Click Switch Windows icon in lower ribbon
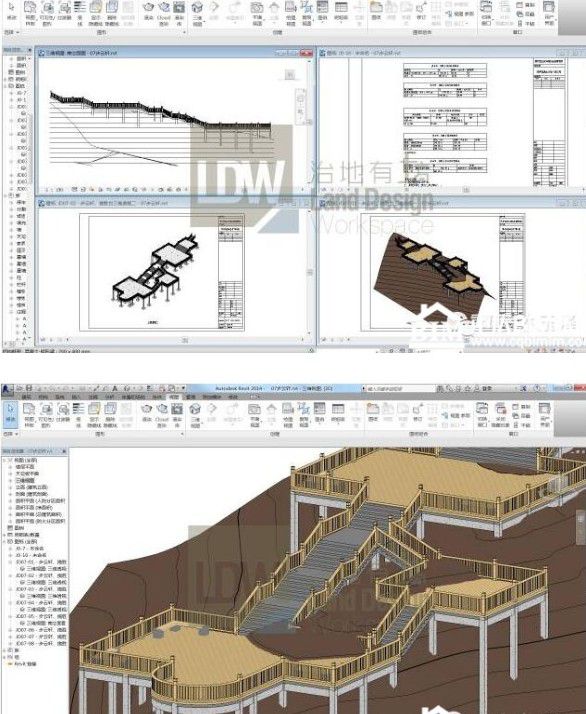Image resolution: width=586 pixels, height=714 pixels. [482, 413]
